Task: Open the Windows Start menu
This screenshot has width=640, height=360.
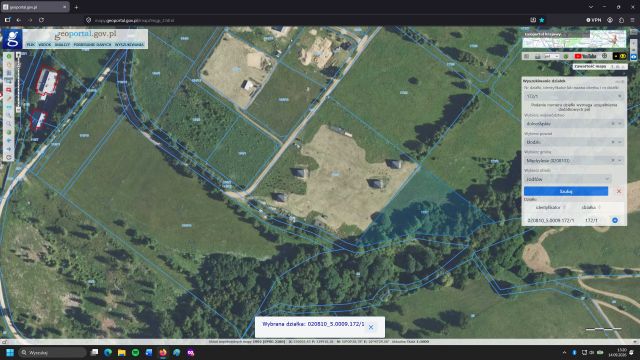Action: [10, 352]
